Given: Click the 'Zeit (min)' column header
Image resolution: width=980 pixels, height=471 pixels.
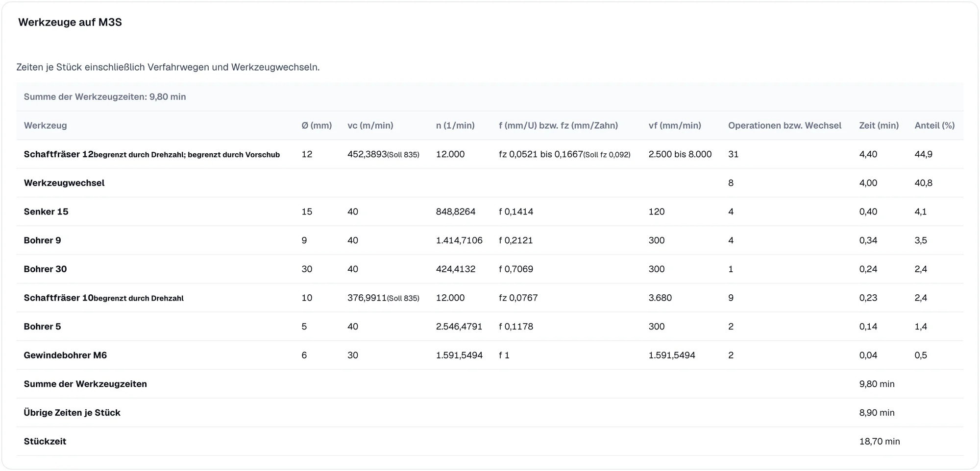Looking at the screenshot, I should click(x=879, y=125).
